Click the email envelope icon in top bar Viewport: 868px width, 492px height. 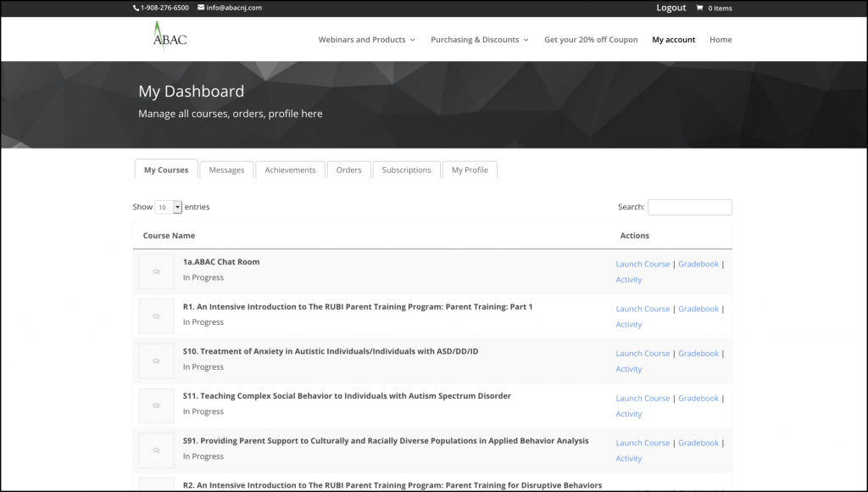(201, 8)
